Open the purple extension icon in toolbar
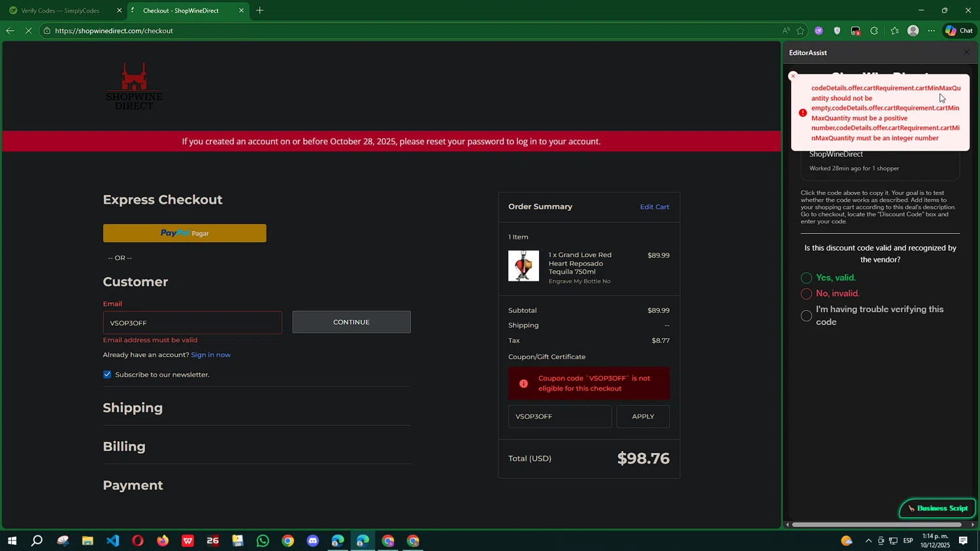980x551 pixels. point(819,31)
